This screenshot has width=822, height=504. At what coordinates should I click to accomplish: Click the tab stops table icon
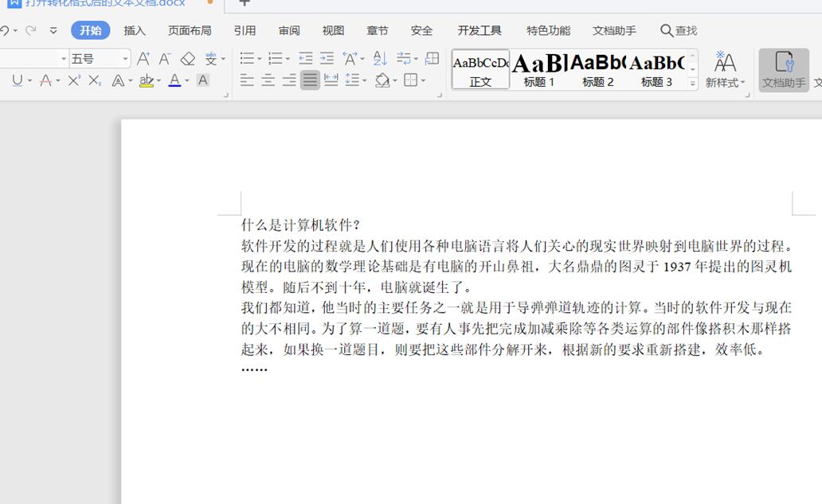432,58
